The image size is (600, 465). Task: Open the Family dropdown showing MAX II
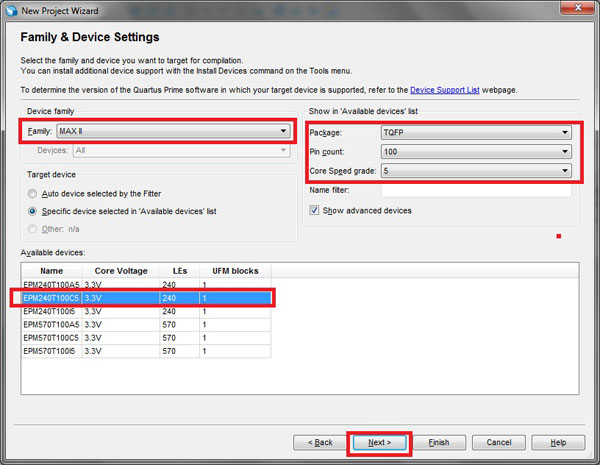pos(173,131)
